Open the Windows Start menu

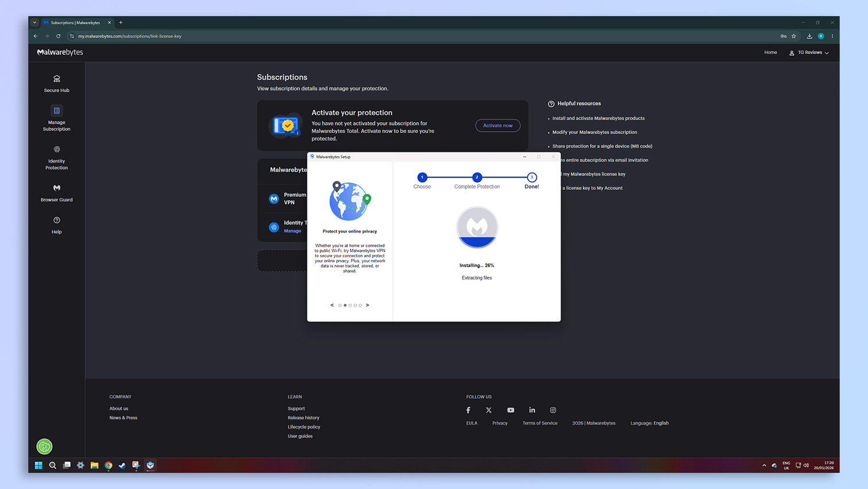pyautogui.click(x=39, y=465)
